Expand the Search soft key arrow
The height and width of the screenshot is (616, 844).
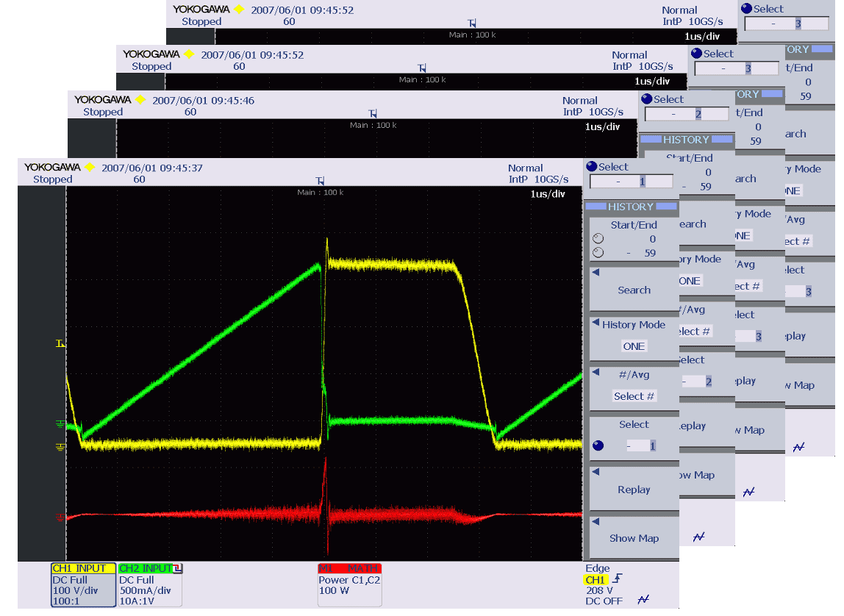click(596, 272)
